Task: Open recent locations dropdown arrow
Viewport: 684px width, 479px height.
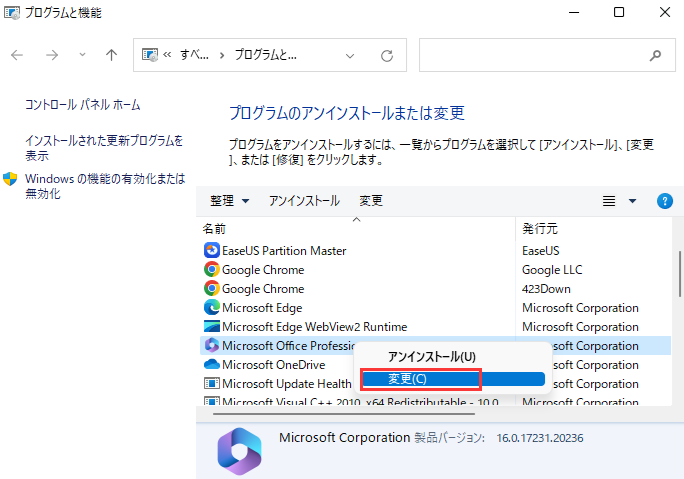Action: pyautogui.click(x=82, y=55)
